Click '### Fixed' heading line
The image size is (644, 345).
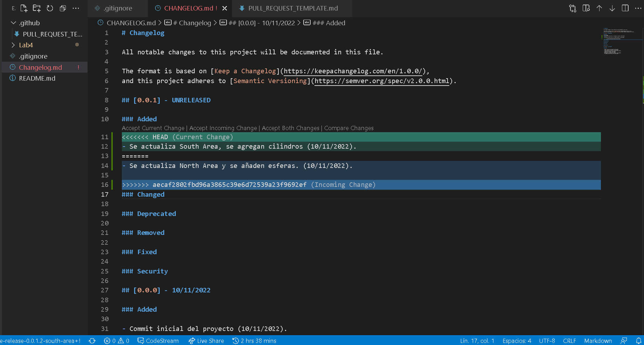pos(139,252)
